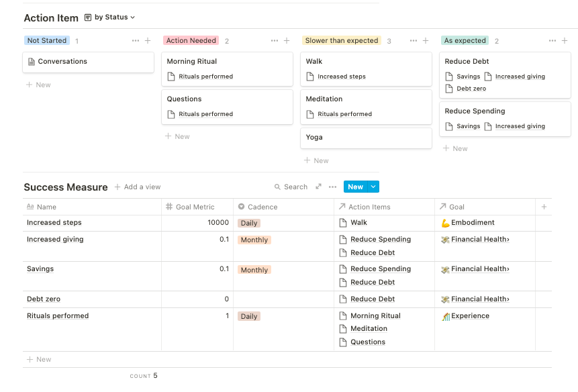578x392 pixels.
Task: Click the plus icon in Slower than expected column
Action: point(426,41)
